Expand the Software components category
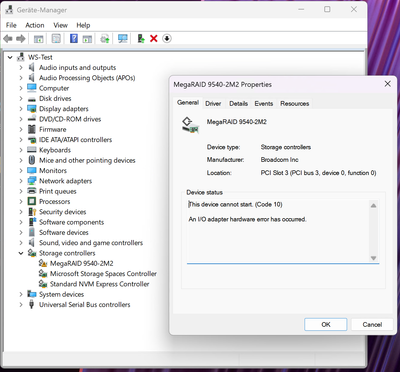The width and height of the screenshot is (400, 372). tap(21, 222)
